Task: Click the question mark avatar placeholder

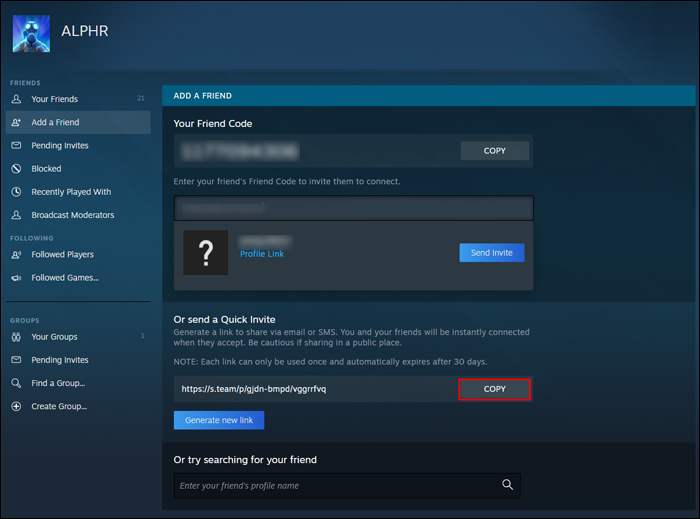Action: (x=206, y=253)
